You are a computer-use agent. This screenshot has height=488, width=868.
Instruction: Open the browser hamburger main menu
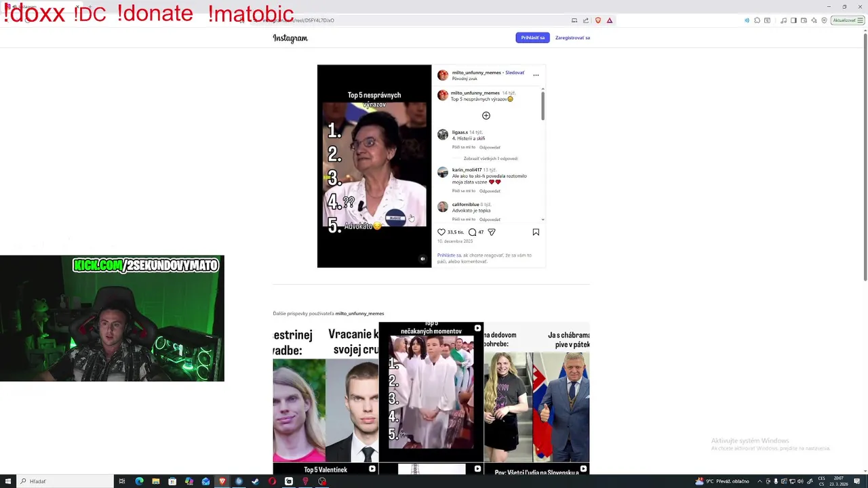point(861,20)
